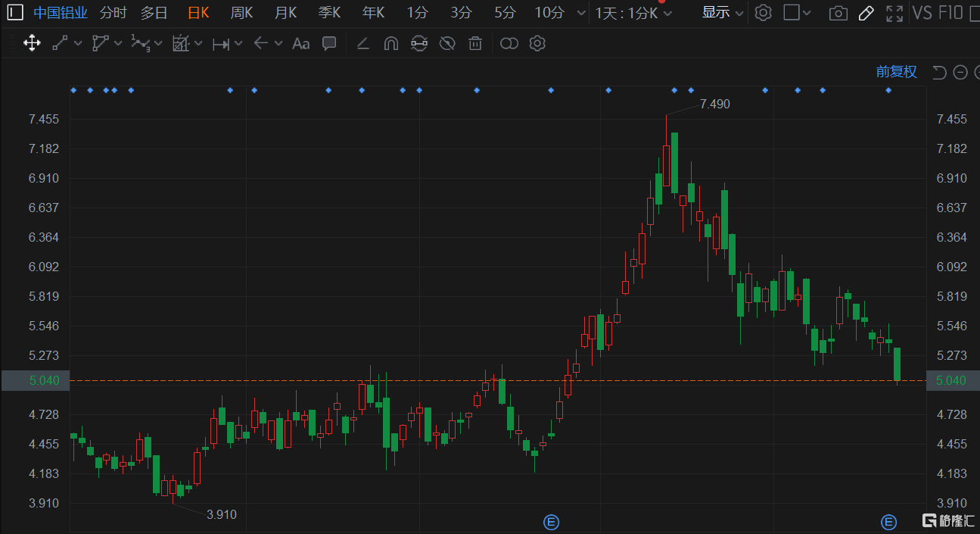Expand the 显示 dropdown

[722, 13]
